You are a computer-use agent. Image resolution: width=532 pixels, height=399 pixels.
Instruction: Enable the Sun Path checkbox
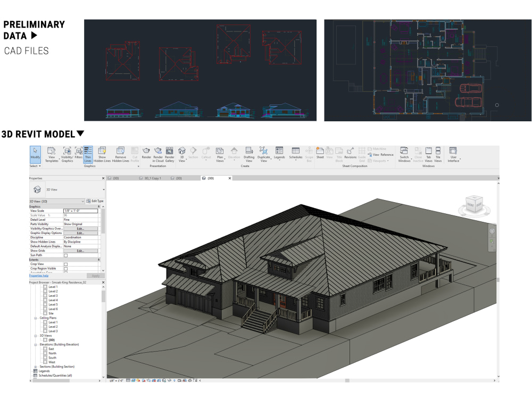point(65,255)
